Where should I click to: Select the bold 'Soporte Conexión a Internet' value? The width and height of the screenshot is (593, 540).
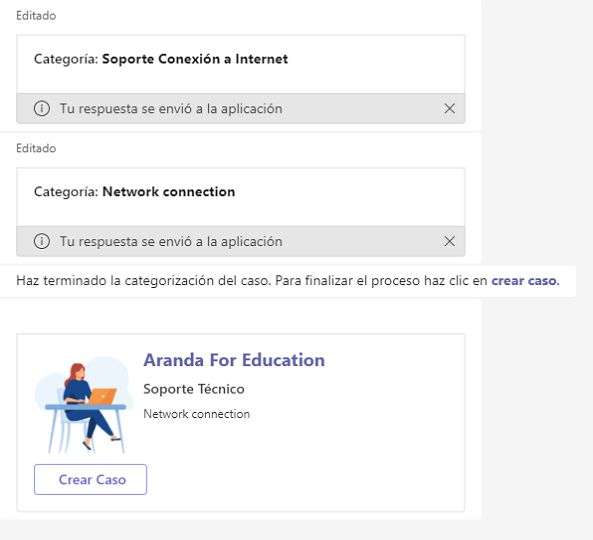(195, 59)
